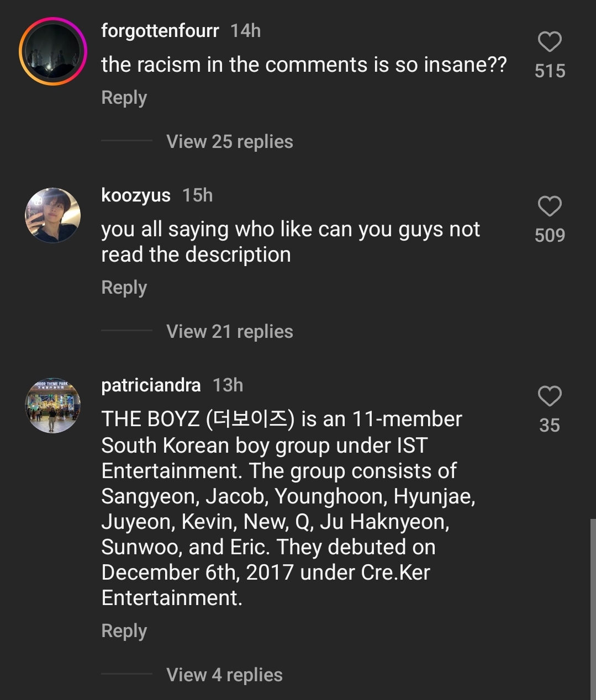The image size is (596, 700).
Task: Expand View 21 replies thread
Action: pyautogui.click(x=229, y=331)
